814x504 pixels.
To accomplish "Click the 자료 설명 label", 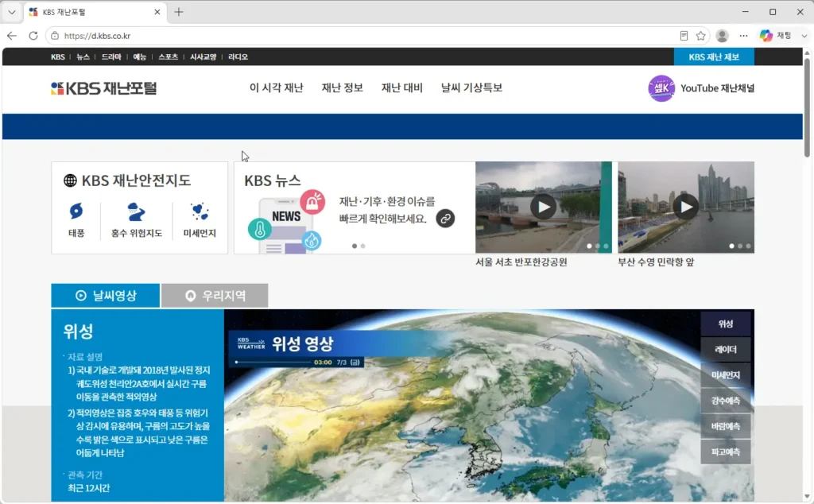I will pos(85,357).
